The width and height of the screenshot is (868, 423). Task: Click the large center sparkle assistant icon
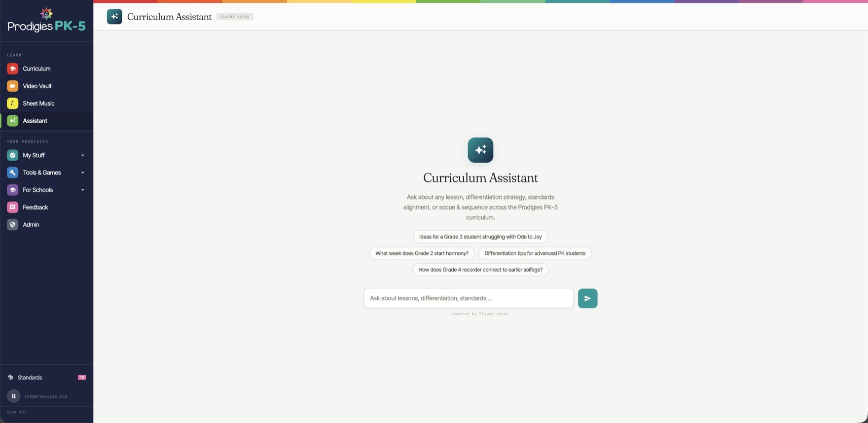click(480, 150)
